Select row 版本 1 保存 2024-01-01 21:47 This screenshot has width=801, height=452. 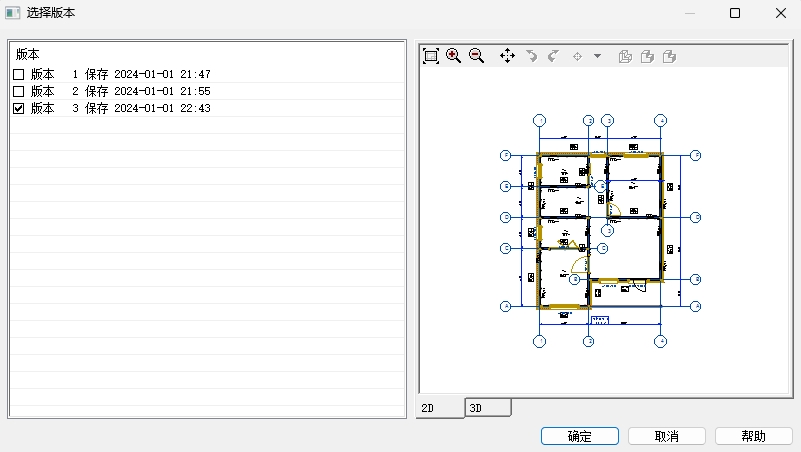pyautogui.click(x=207, y=75)
